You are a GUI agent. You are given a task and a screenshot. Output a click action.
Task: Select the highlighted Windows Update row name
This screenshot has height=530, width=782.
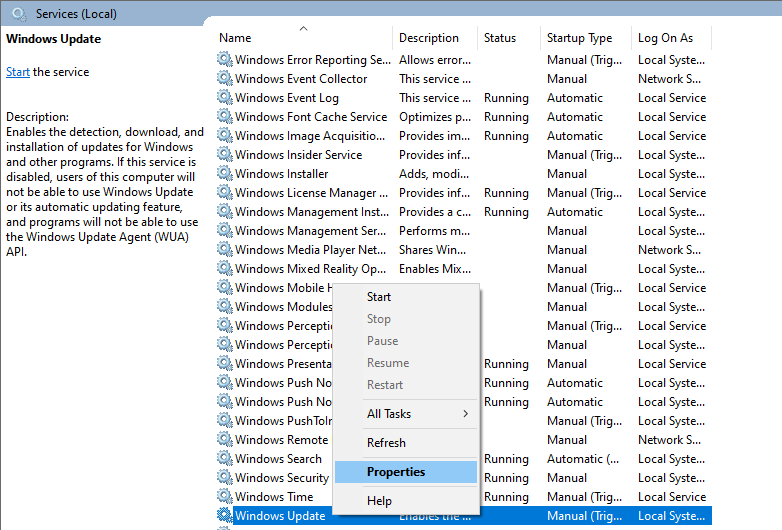(280, 516)
